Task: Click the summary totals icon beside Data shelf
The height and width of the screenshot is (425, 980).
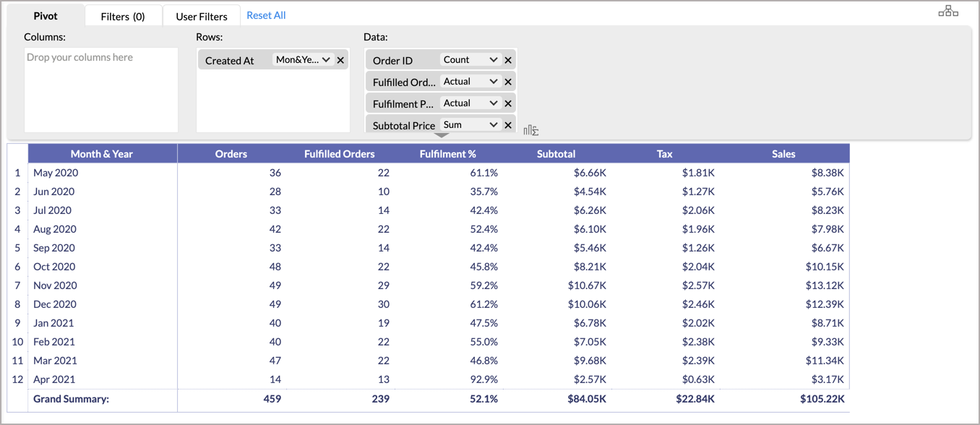Action: [531, 130]
